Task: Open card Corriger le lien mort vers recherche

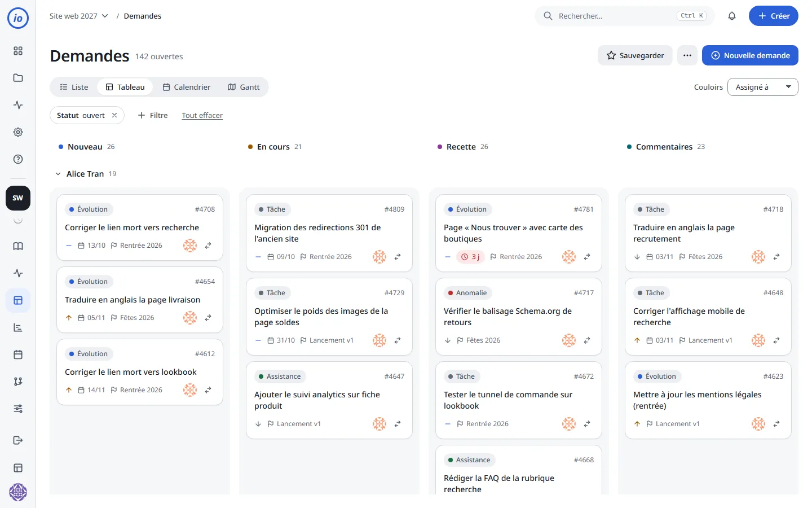Action: tap(132, 227)
